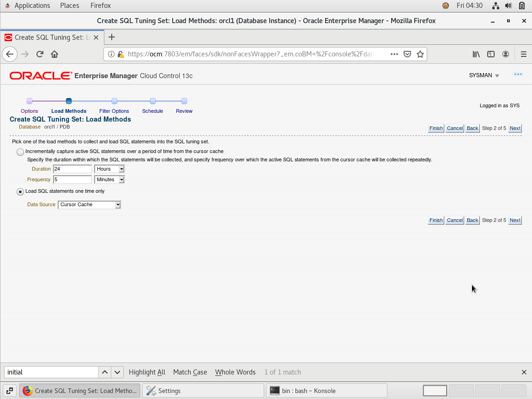Go to the Filter Options wizard step
Image resolution: width=532 pixels, height=399 pixels.
(x=114, y=111)
